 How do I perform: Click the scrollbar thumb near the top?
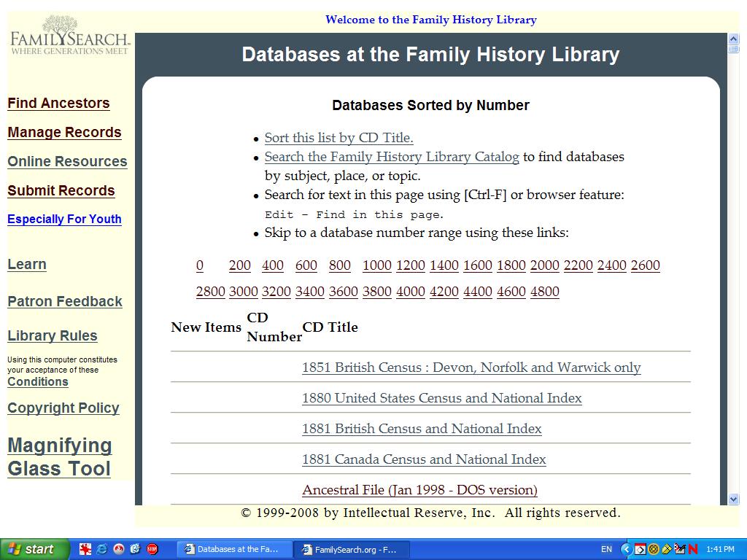[x=734, y=49]
